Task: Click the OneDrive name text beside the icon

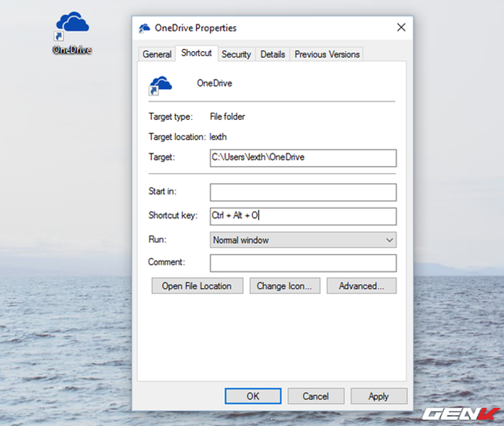Action: pos(214,83)
